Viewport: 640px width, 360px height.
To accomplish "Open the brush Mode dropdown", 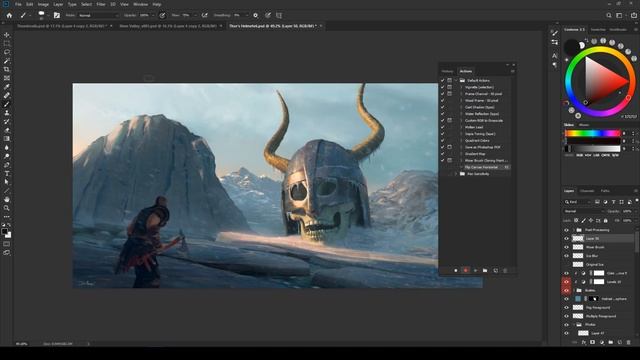I will click(98, 15).
